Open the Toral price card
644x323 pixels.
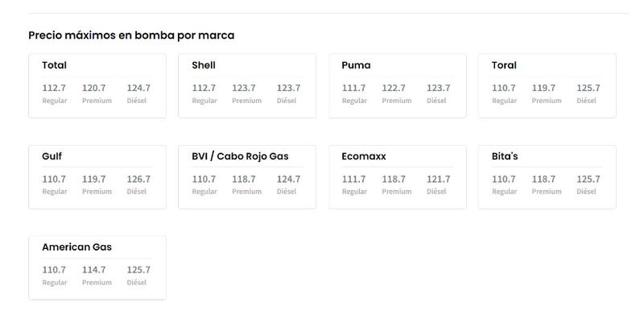pyautogui.click(x=547, y=86)
